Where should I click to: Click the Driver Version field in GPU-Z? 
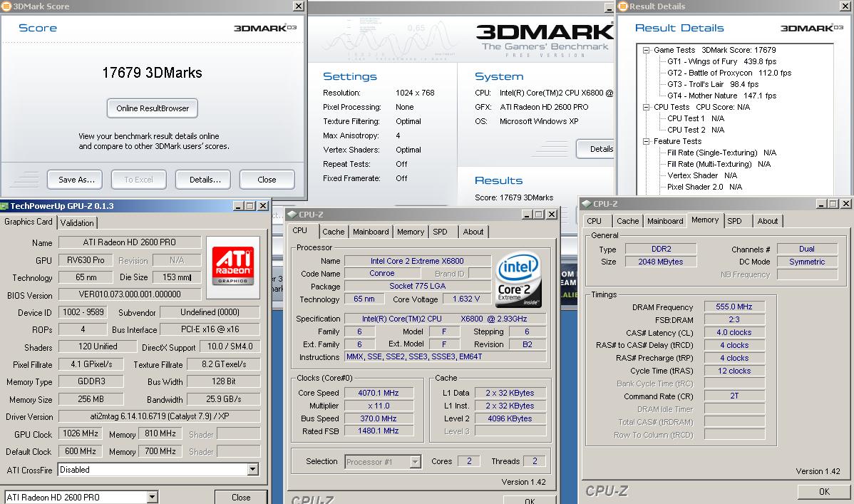pos(159,416)
